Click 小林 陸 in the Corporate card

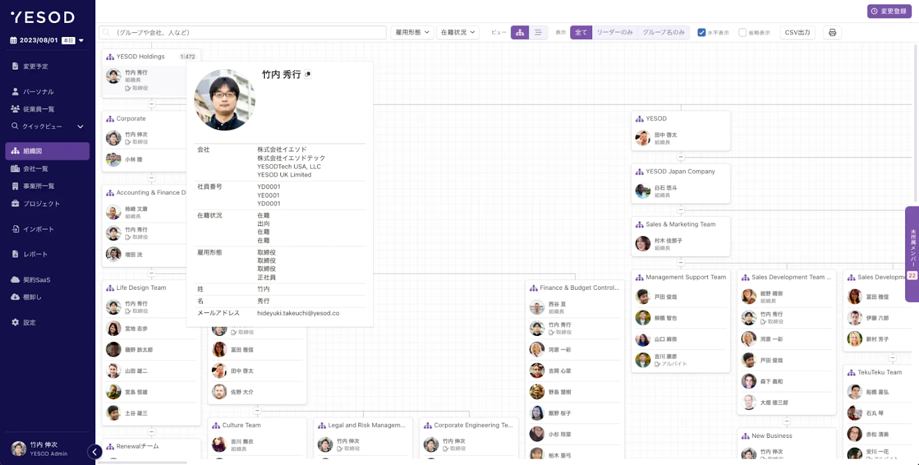(x=134, y=159)
